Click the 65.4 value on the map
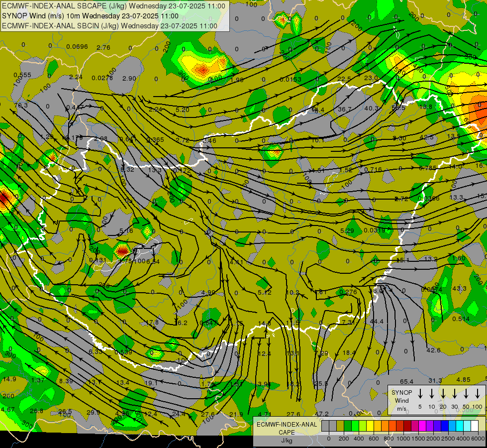 click(407, 381)
